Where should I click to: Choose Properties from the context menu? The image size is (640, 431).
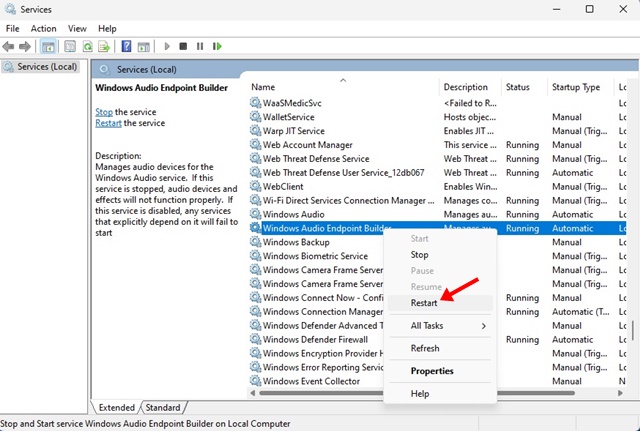click(x=432, y=371)
